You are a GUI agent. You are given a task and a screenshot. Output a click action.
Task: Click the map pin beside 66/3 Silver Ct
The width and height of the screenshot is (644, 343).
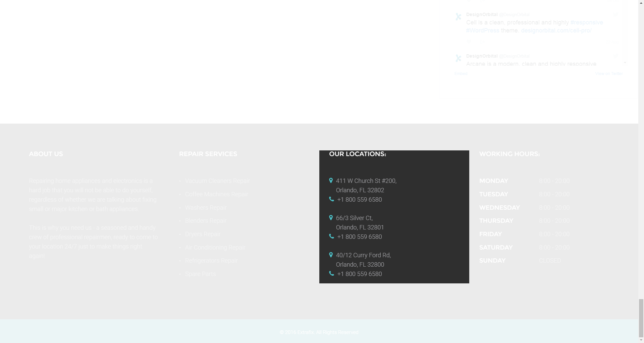(331, 218)
